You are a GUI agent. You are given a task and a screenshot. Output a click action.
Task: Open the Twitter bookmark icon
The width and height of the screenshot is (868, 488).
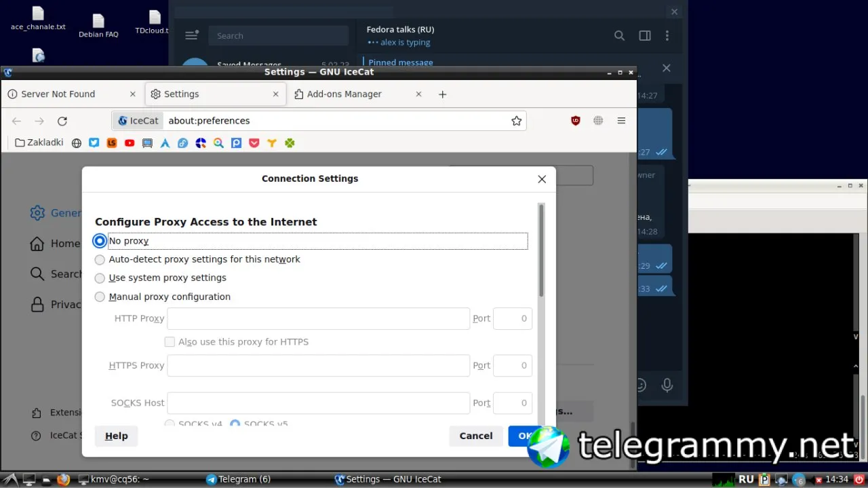click(94, 143)
